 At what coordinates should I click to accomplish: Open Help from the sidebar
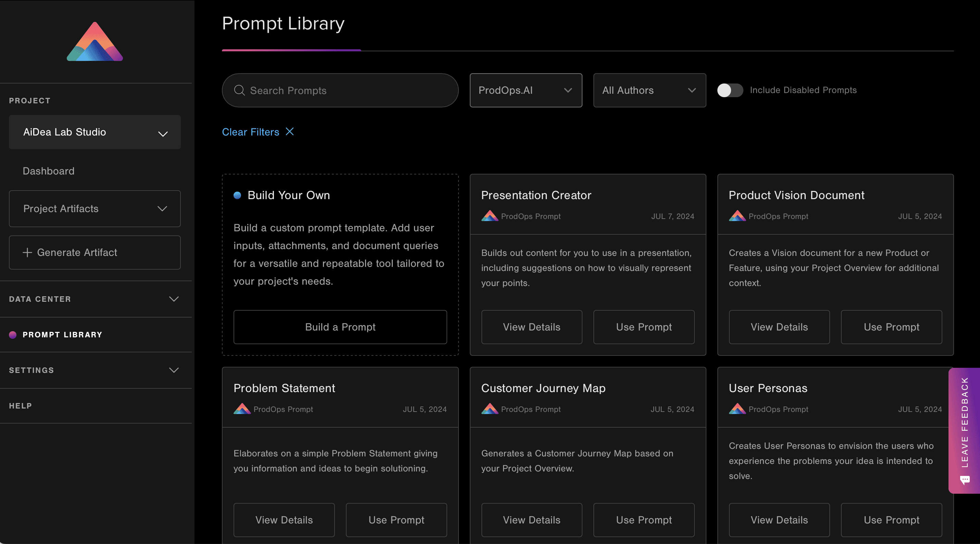coord(21,406)
